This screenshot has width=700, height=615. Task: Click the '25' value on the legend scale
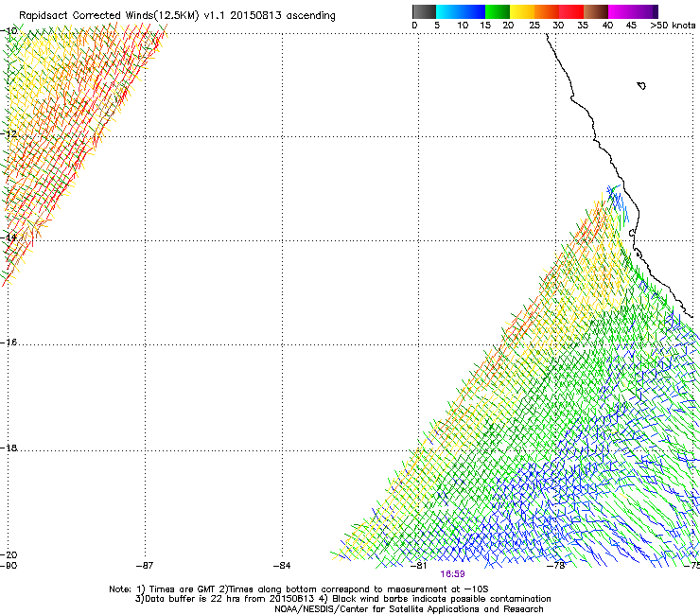coord(534,26)
